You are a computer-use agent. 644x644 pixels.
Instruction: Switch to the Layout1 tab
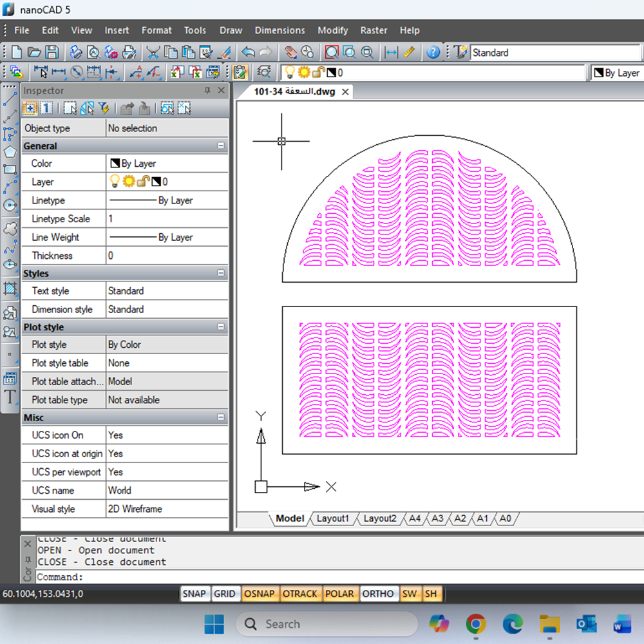pyautogui.click(x=332, y=518)
